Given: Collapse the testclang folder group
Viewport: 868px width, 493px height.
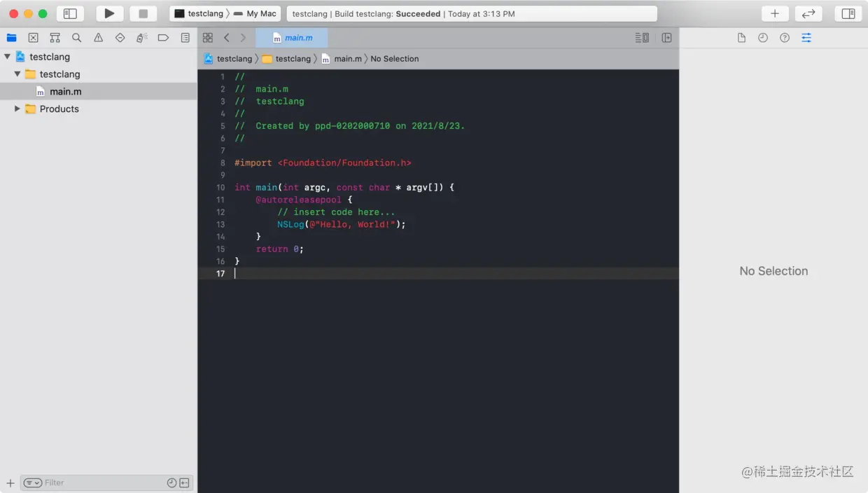Looking at the screenshot, I should coord(17,74).
